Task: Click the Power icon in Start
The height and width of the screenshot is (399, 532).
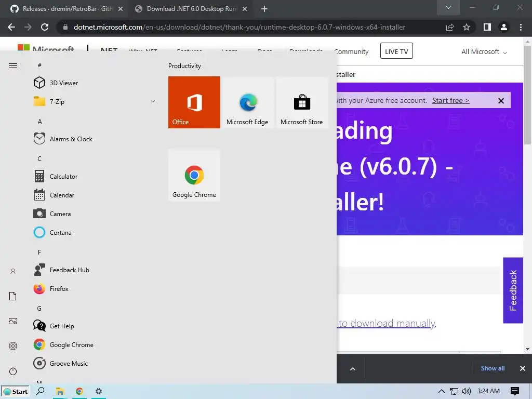Action: (x=13, y=371)
